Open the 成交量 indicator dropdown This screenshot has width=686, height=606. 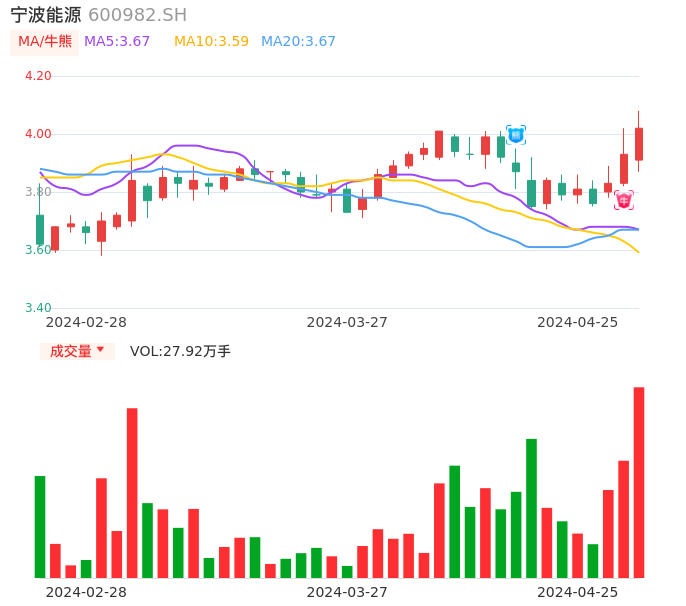[77, 351]
